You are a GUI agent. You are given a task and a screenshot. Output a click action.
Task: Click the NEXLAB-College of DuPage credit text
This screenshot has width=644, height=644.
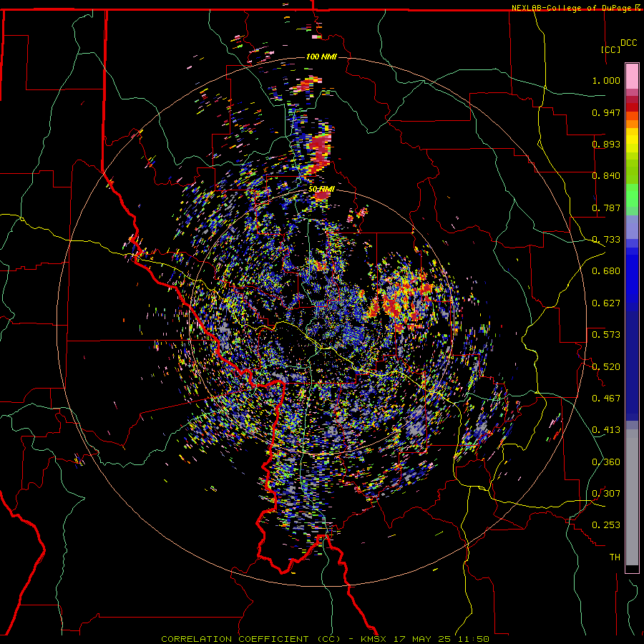(572, 8)
